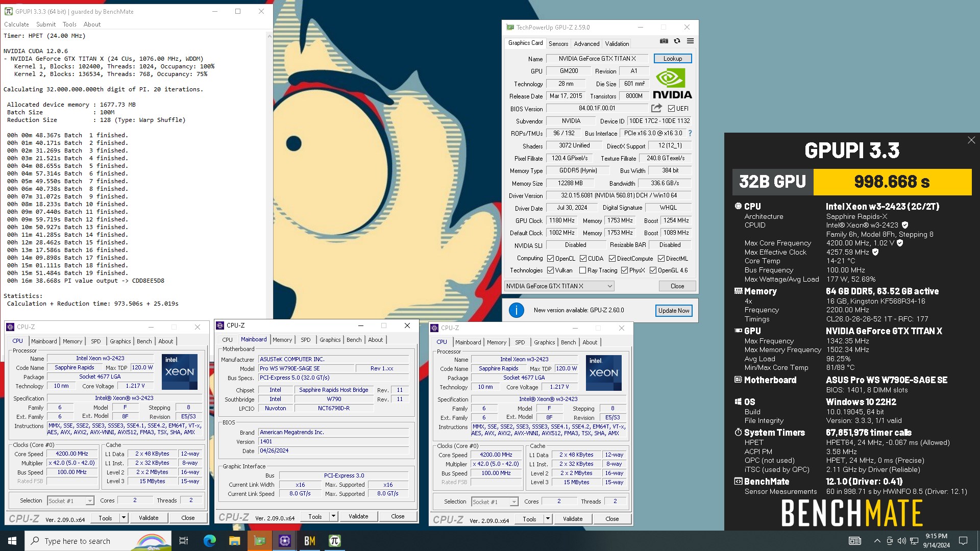Switch to Sensors tab in GPU-Z
This screenshot has height=551, width=980.
click(558, 44)
